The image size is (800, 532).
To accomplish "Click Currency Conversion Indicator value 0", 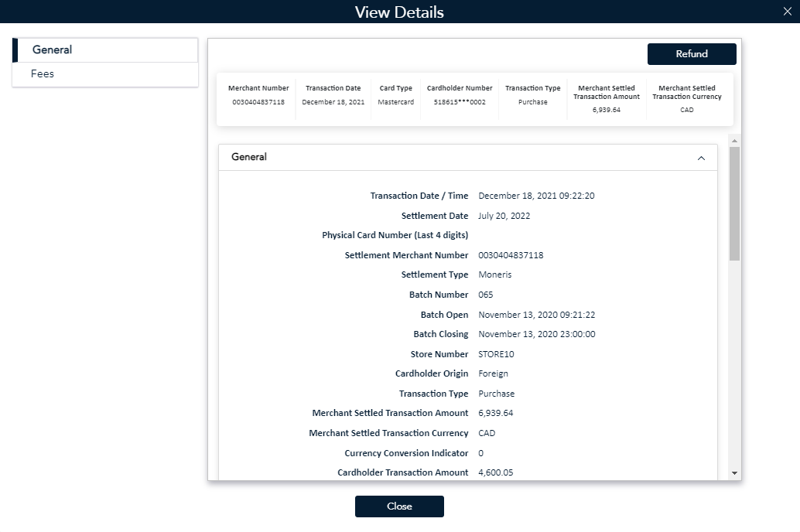I will (480, 453).
